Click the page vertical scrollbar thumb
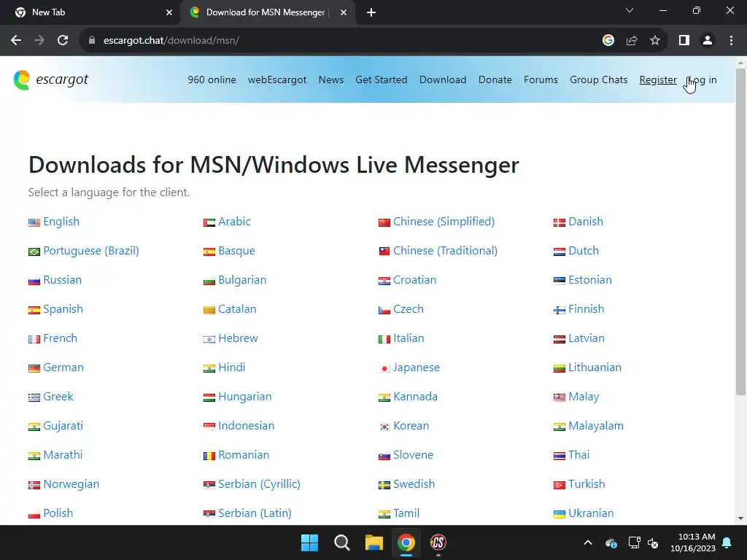The image size is (747, 560). pos(740,231)
